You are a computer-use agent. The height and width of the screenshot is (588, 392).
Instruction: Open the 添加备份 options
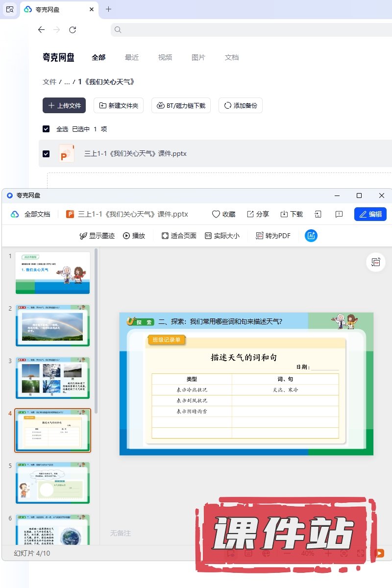coord(240,105)
